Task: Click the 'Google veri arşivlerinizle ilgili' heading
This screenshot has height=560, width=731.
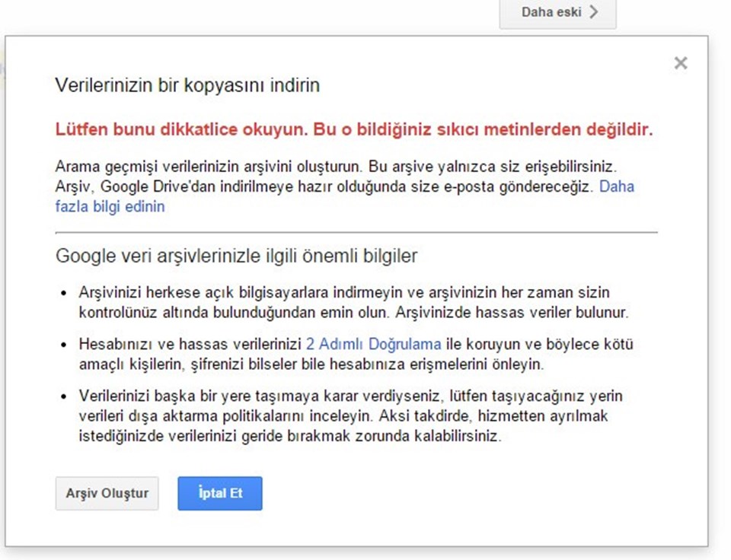Action: [236, 256]
